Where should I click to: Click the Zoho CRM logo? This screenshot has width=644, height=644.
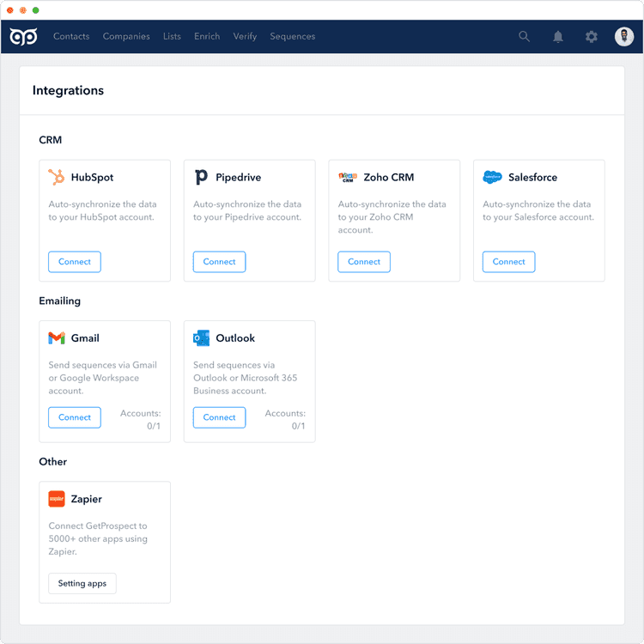[x=347, y=177]
